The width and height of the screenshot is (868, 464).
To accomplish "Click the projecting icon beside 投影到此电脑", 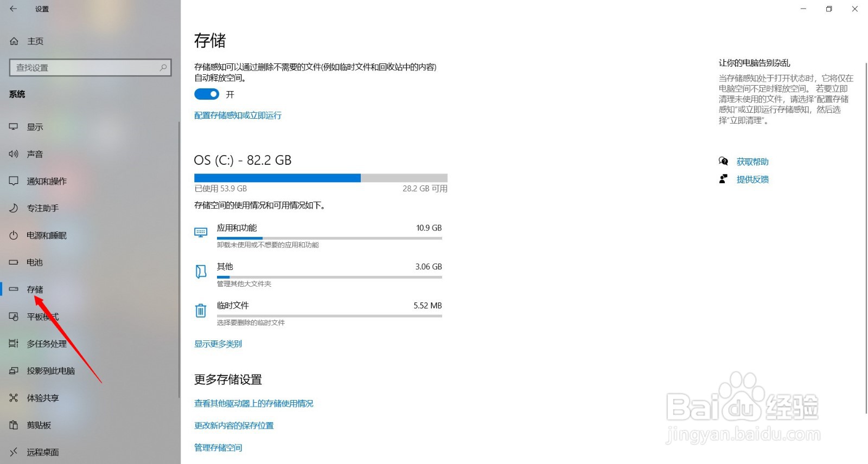I will pos(14,371).
